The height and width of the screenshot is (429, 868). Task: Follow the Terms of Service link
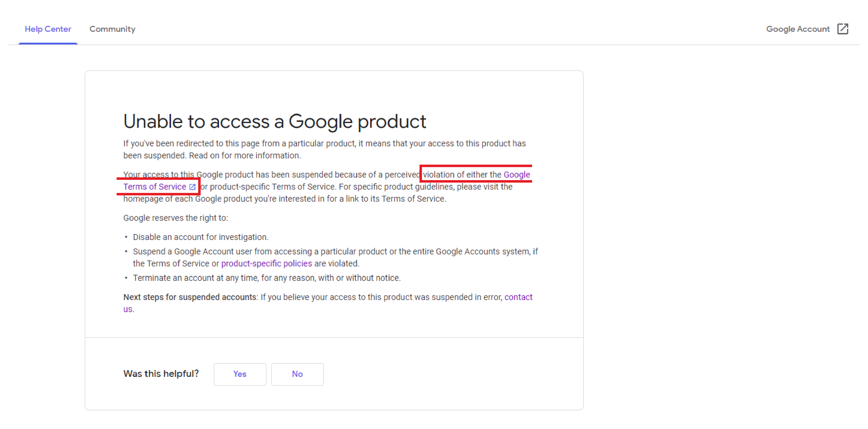click(x=155, y=187)
